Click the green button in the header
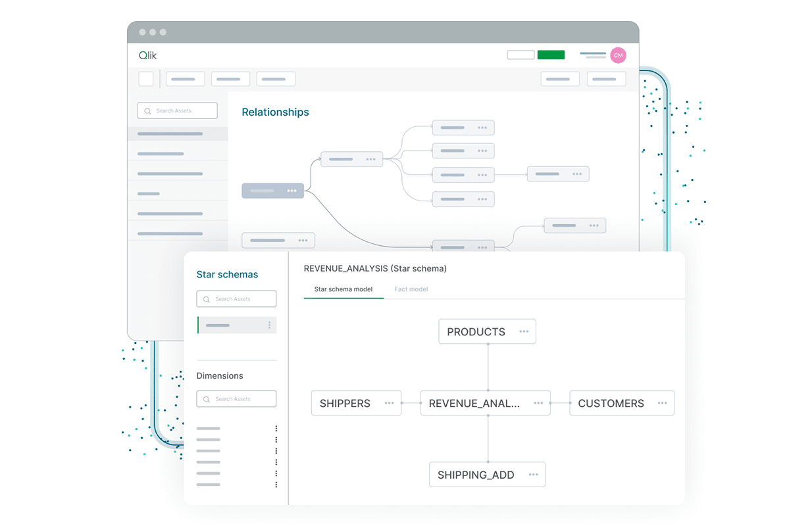812x526 pixels. pos(551,55)
